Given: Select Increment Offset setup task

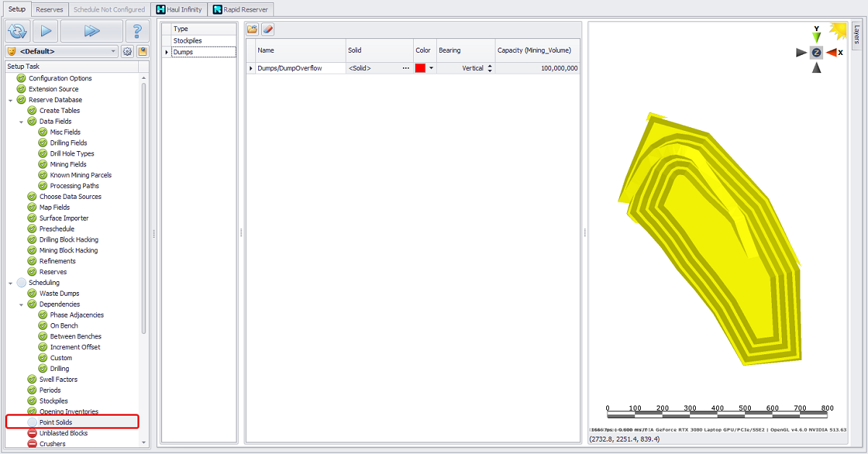Looking at the screenshot, I should tap(75, 347).
